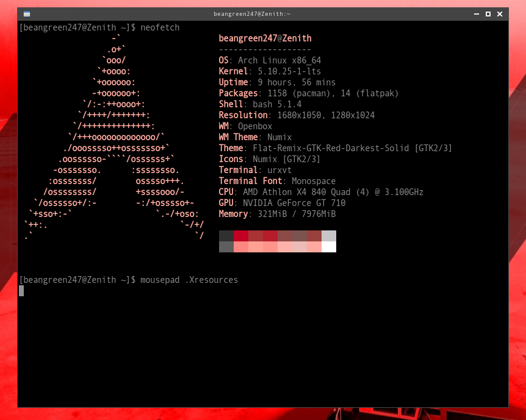Click the 'AMD Athlon X4 840 Quad' CPU text
Image resolution: width=526 pixels, height=420 pixels.
[297, 192]
